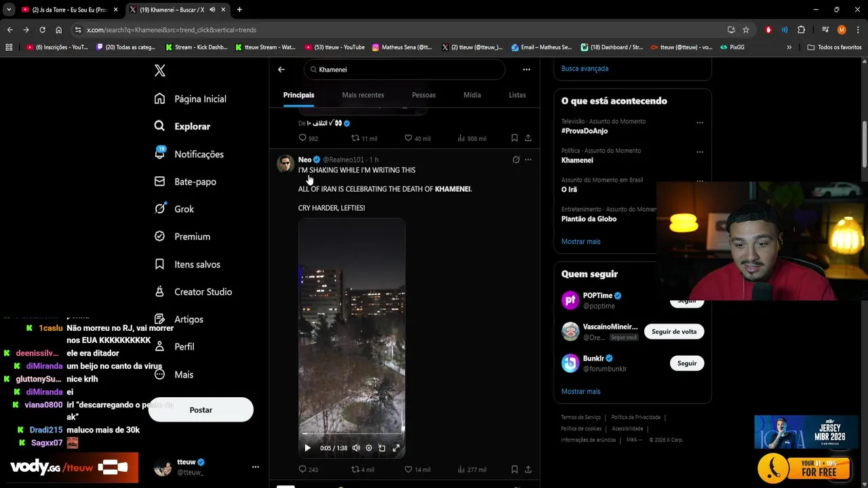Image resolution: width=868 pixels, height=488 pixels.
Task: Toggle picture-in-picture on video
Action: pyautogui.click(x=382, y=448)
